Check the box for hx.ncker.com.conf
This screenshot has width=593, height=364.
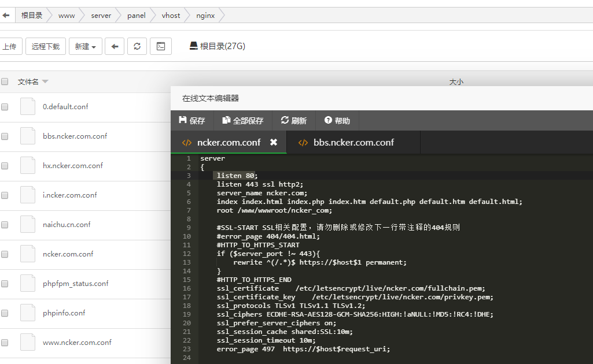pyautogui.click(x=5, y=166)
